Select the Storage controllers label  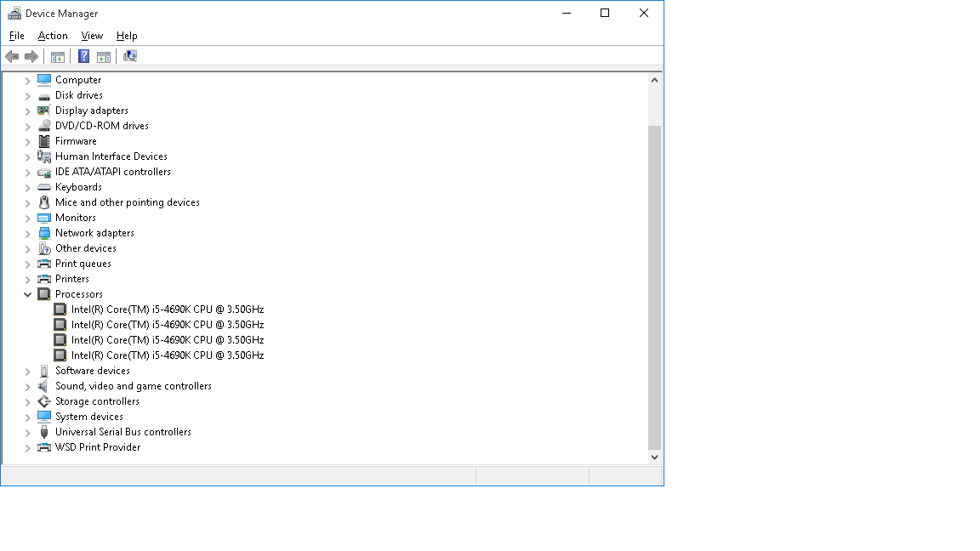tap(97, 401)
